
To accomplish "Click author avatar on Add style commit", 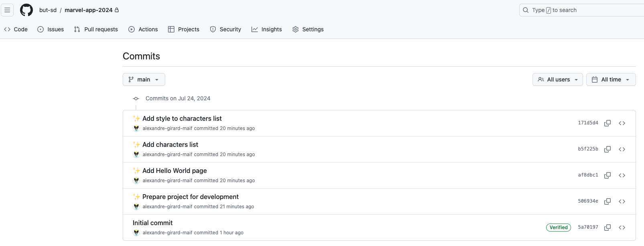I will [136, 128].
